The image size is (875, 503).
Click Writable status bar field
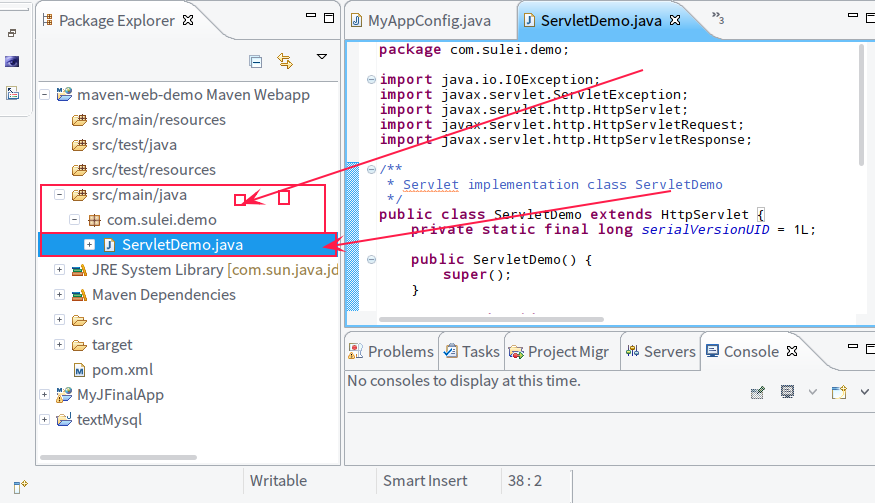(278, 481)
